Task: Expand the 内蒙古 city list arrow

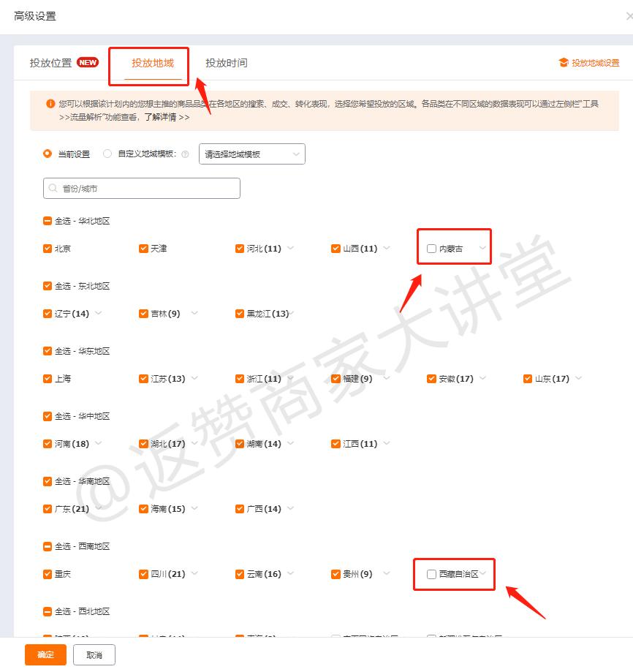Action: pyautogui.click(x=482, y=248)
